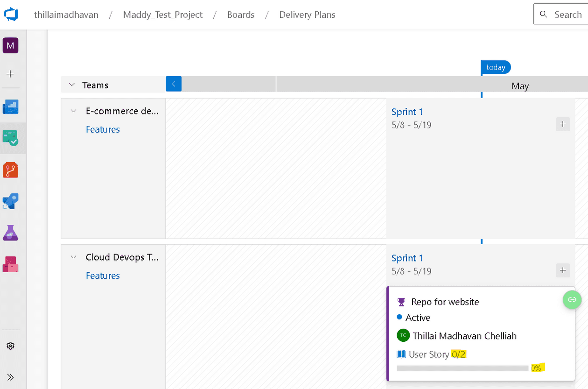This screenshot has width=588, height=389.
Task: Expand the sidebar with double chevron
Action: pos(10,377)
